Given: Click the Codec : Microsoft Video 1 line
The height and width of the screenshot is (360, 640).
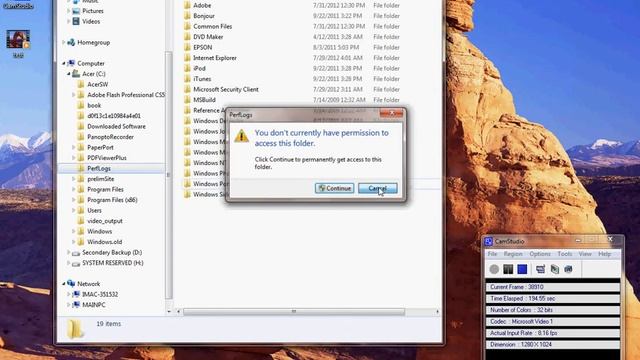Looking at the screenshot, I should click(553, 322).
